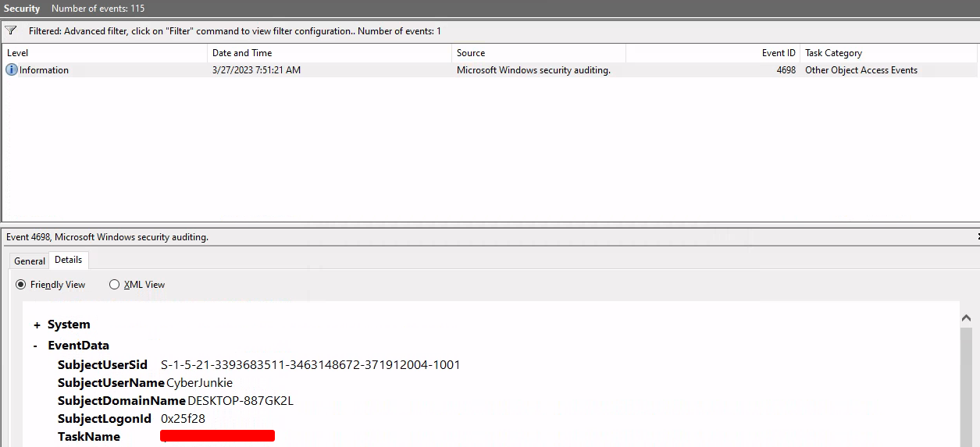Click the SubjectUserSid value
The width and height of the screenshot is (980, 447).
tap(310, 365)
